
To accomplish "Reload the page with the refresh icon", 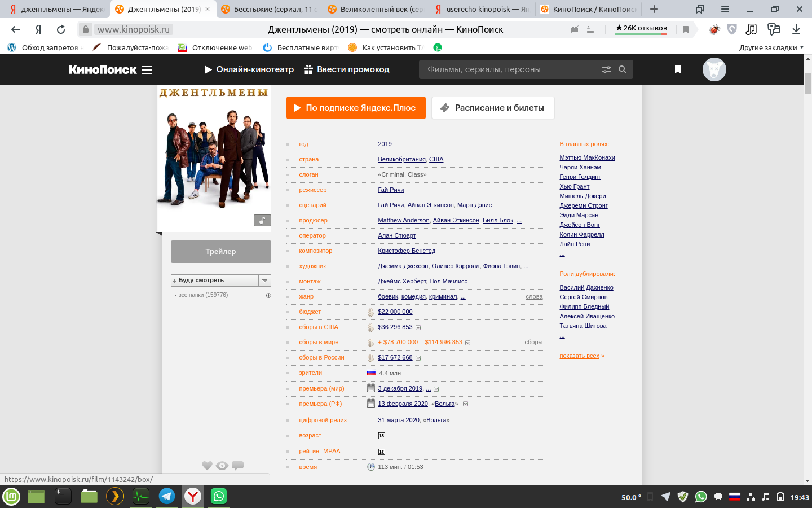I will (x=61, y=29).
